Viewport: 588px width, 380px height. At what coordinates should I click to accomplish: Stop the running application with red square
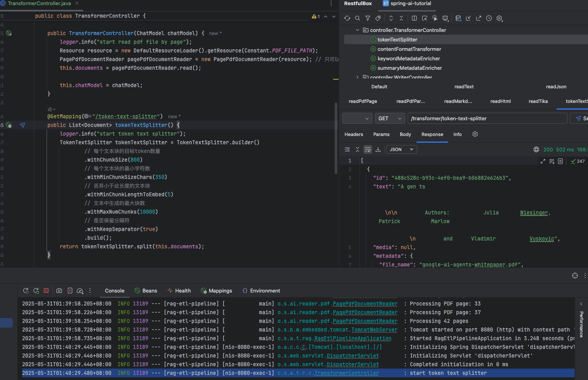[x=46, y=291]
